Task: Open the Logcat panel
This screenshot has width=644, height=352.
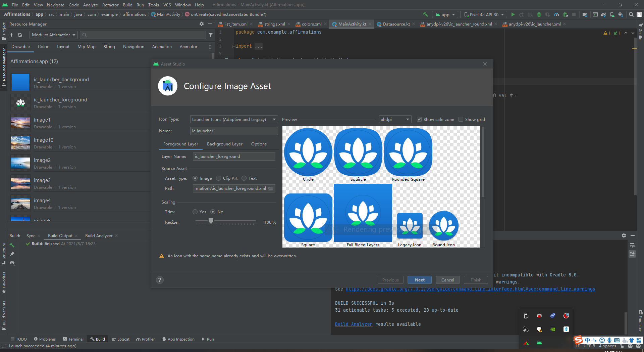Action: point(123,339)
